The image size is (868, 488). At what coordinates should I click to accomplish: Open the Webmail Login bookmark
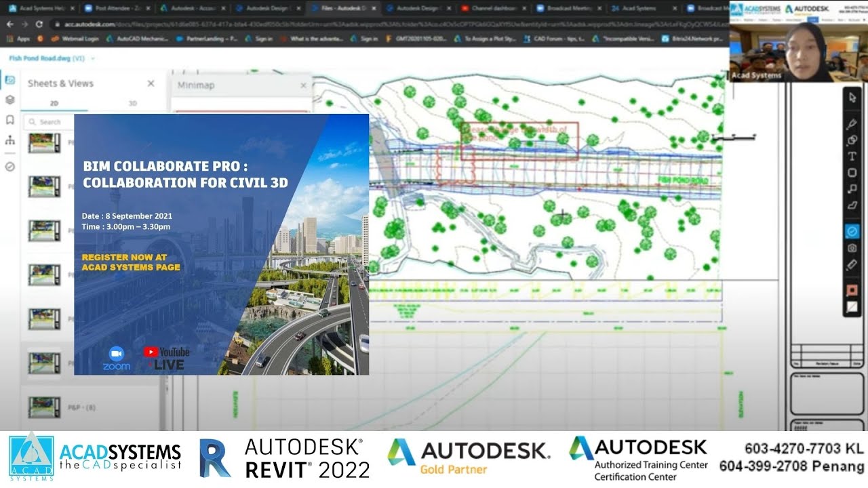click(75, 39)
